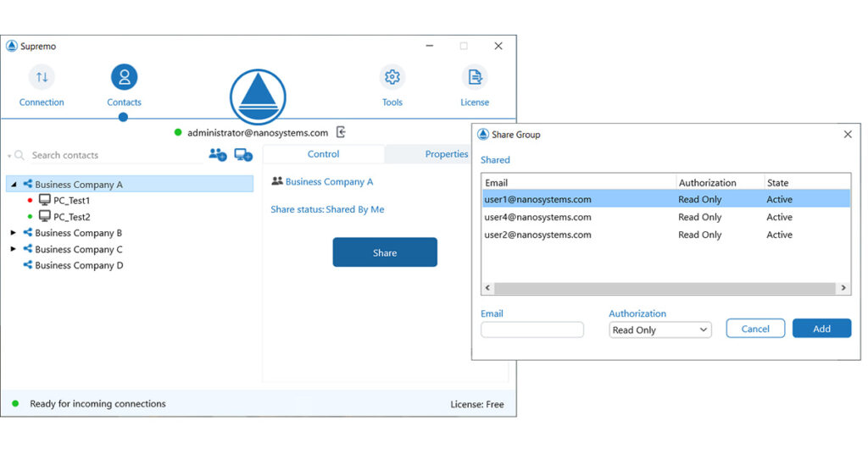Open the Authorization dropdown
Image resolution: width=868 pixels, height=454 pixels.
(x=660, y=330)
